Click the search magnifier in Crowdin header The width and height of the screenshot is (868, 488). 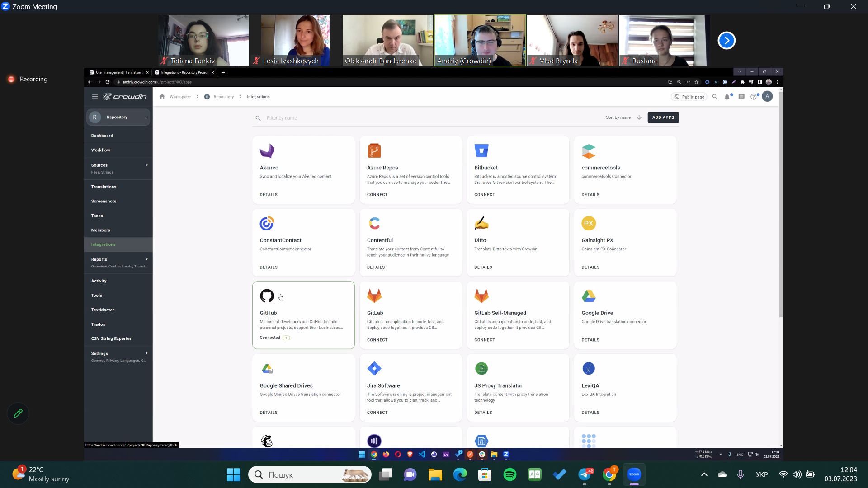(715, 97)
